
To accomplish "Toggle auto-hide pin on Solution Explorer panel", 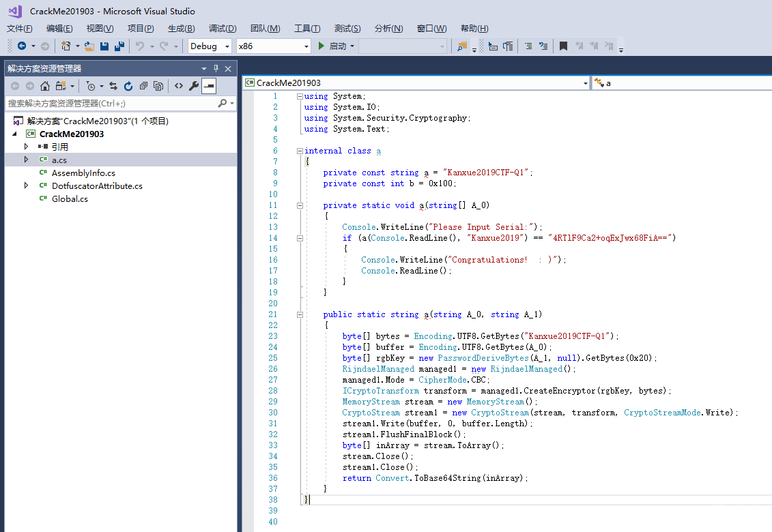I will [216, 69].
